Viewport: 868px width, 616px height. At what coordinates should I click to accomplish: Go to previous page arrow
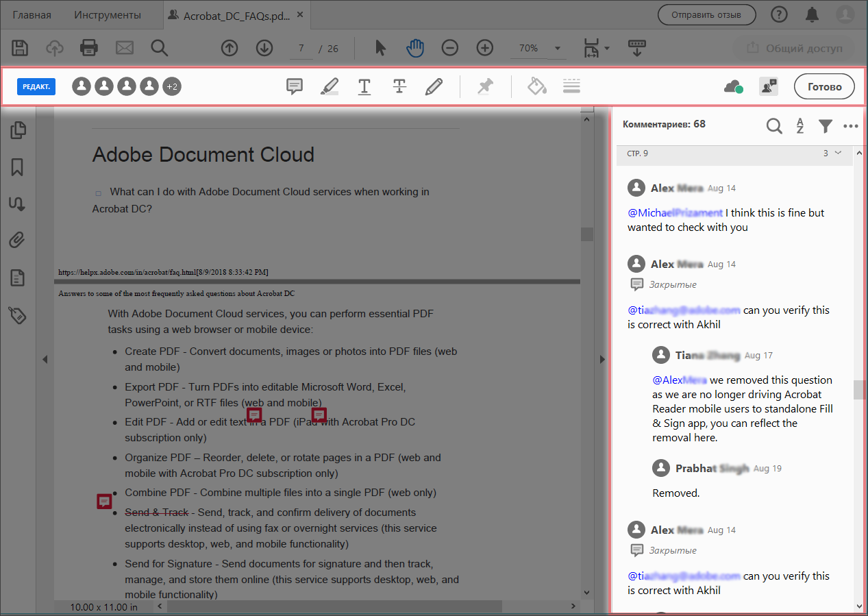pyautogui.click(x=230, y=48)
